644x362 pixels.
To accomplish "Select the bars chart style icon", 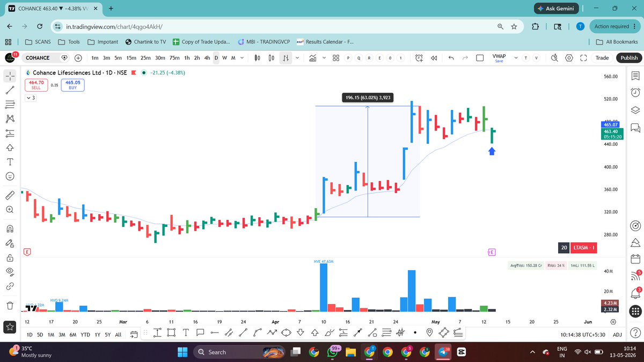I will [286, 58].
